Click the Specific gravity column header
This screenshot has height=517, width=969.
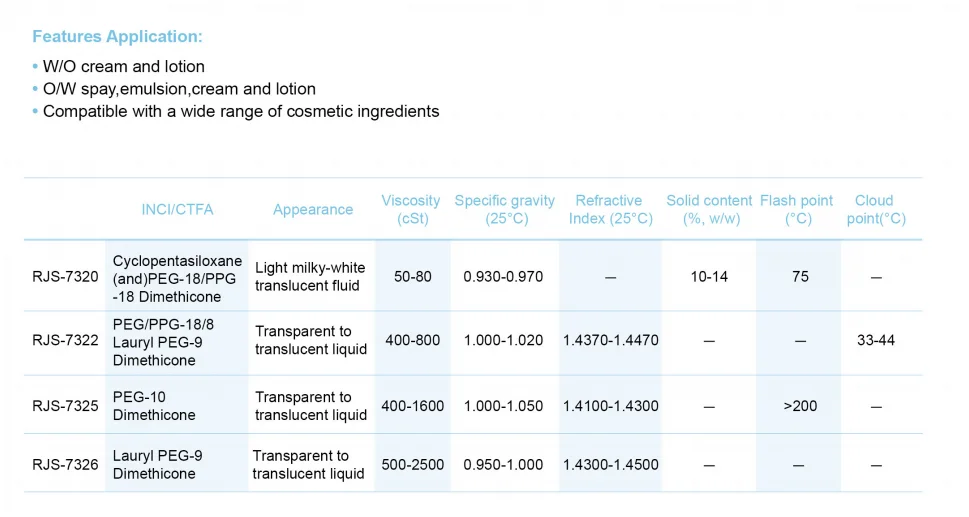(x=505, y=209)
